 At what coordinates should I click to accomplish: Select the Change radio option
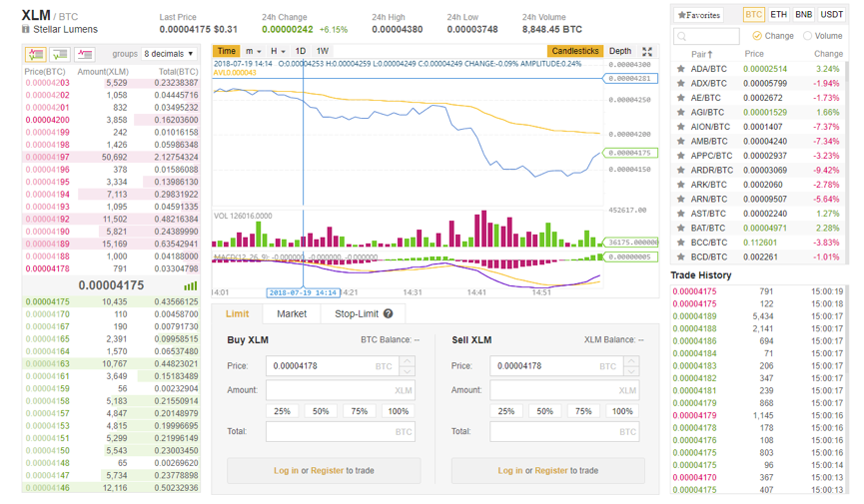[x=756, y=36]
